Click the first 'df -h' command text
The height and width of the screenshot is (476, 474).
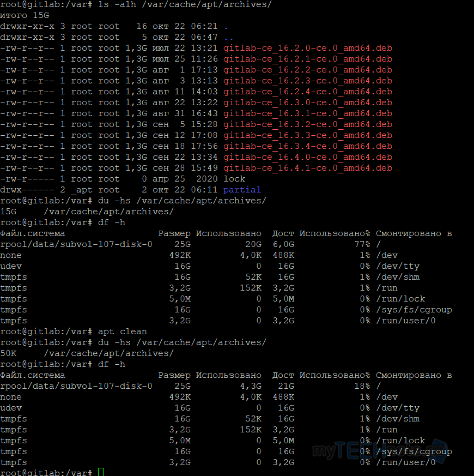click(x=111, y=222)
